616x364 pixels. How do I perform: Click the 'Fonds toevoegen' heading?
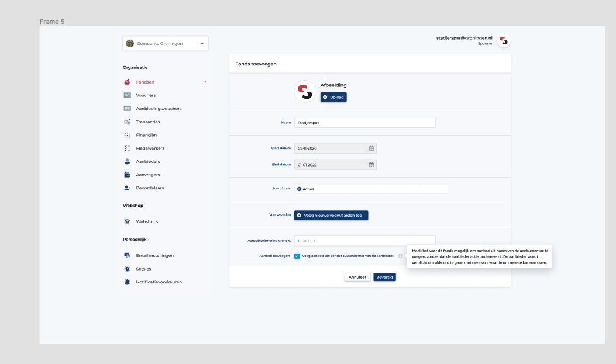tap(256, 64)
